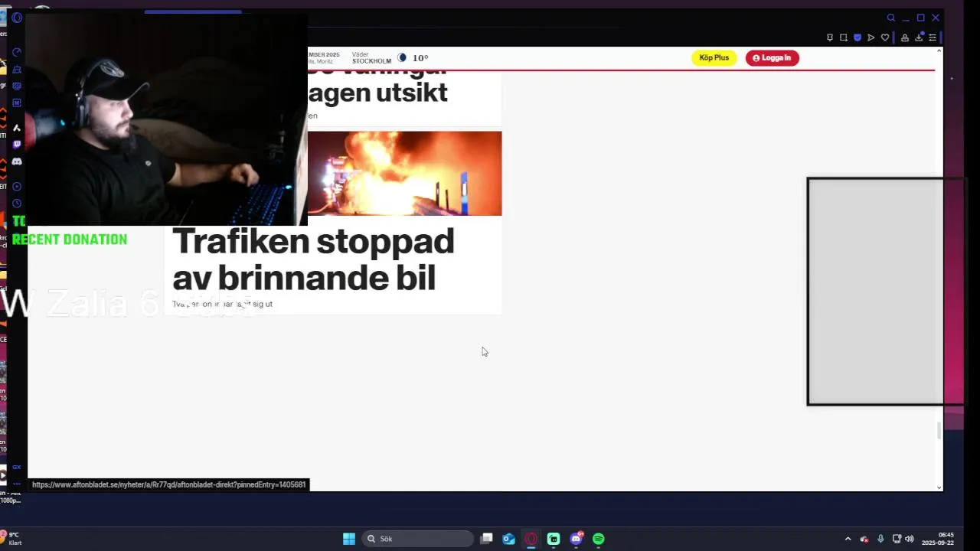
Task: Open the downloads icon in toolbar
Action: pos(919,37)
